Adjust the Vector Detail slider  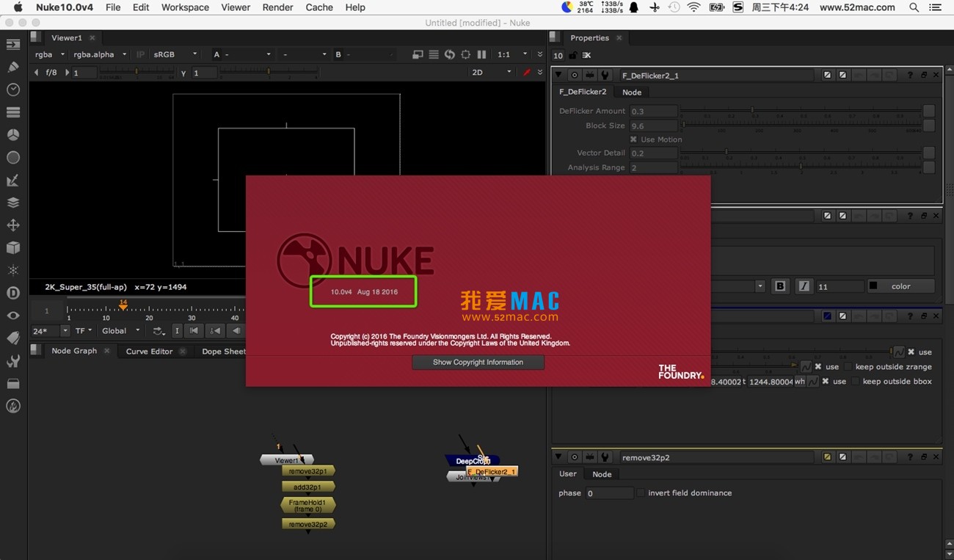click(x=801, y=153)
